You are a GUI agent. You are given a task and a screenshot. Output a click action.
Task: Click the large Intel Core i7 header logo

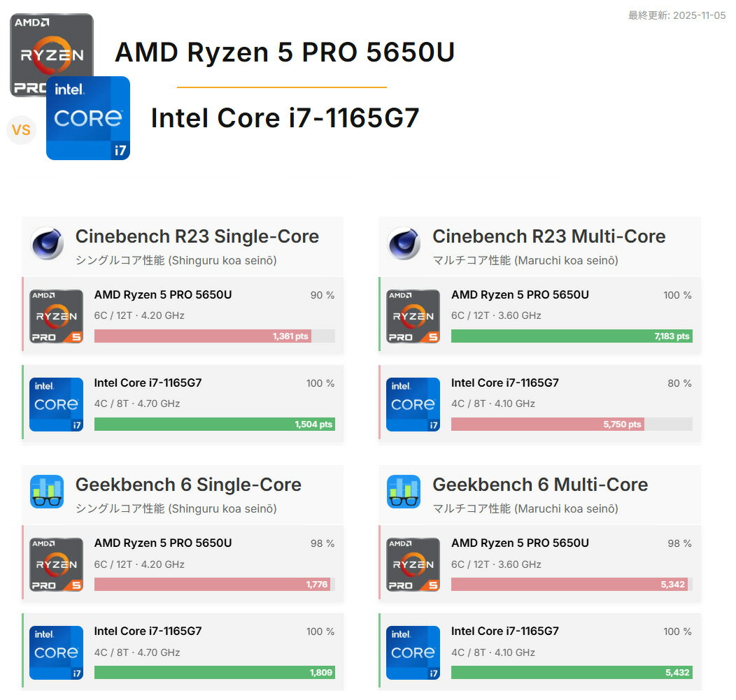[88, 118]
